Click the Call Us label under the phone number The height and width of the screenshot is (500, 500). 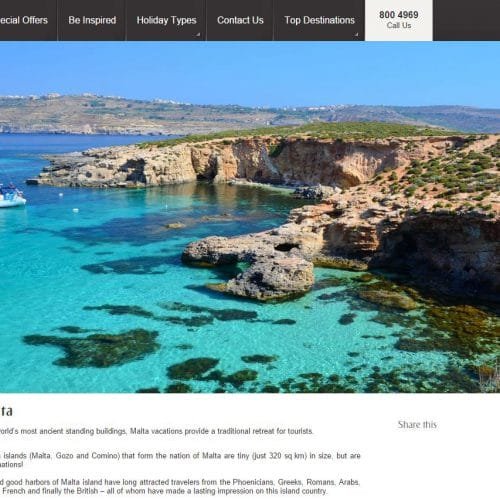tap(399, 26)
